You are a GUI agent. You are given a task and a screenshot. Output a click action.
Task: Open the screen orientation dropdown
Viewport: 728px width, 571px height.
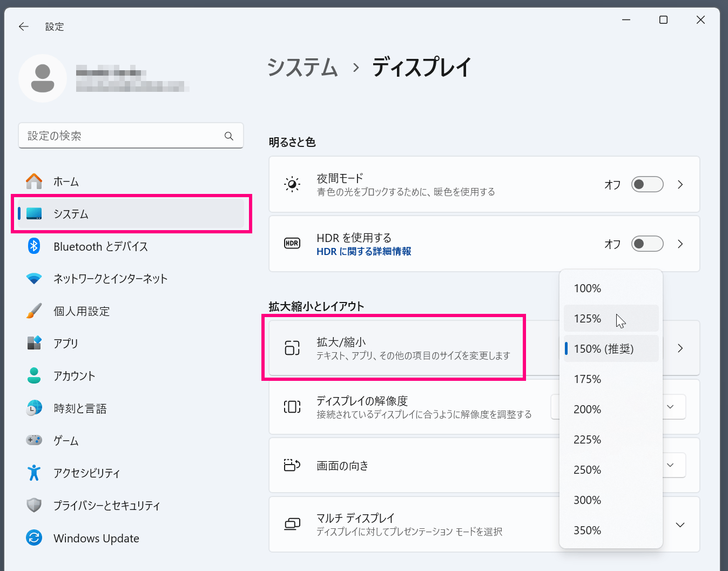670,465
